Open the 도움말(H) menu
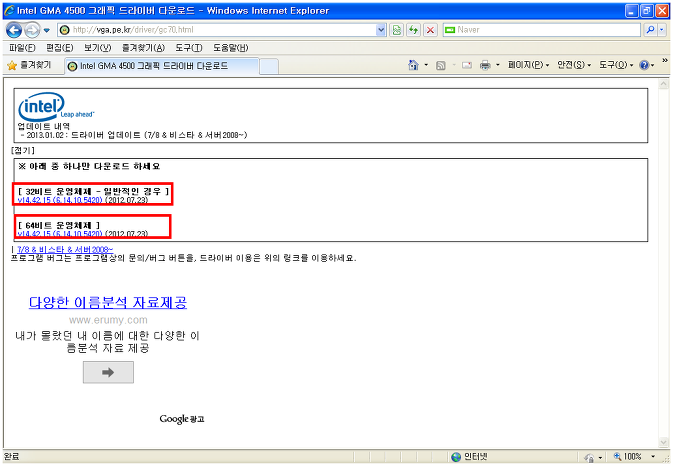The width and height of the screenshot is (673, 466). coord(230,48)
